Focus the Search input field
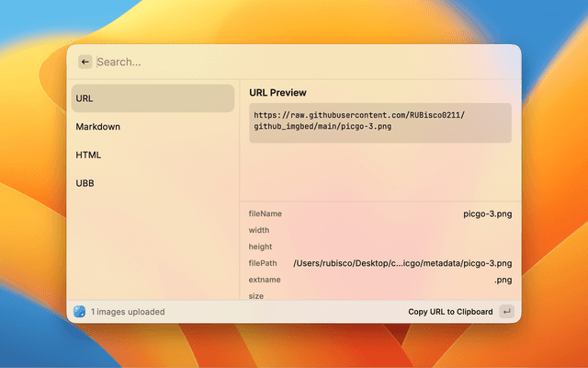The width and height of the screenshot is (588, 368). pos(276,62)
